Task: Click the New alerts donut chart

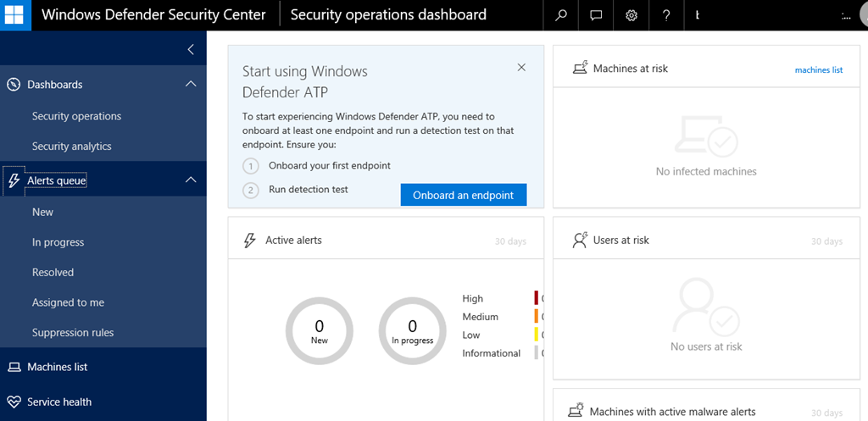Action: tap(320, 330)
